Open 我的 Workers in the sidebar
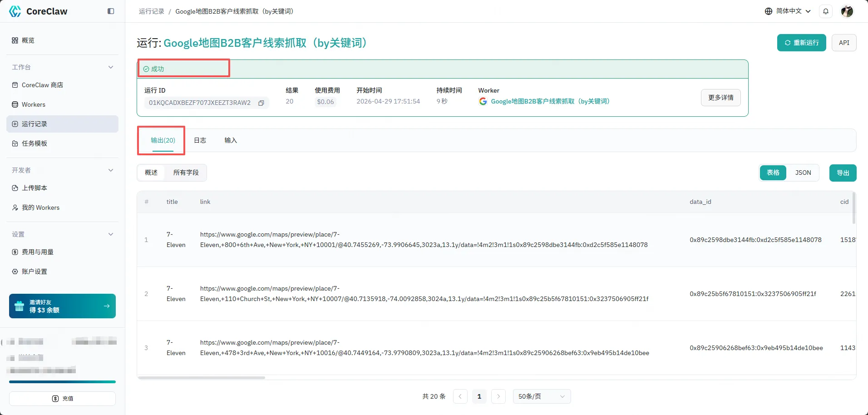The height and width of the screenshot is (415, 868). 62,207
